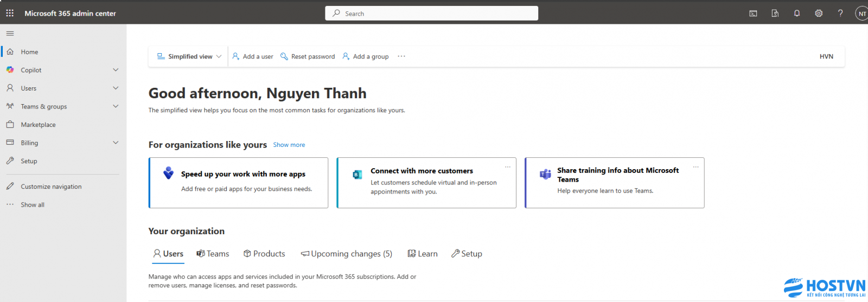Open Share training info about Teams card
Viewport: 868px width, 302px height.
(x=615, y=183)
